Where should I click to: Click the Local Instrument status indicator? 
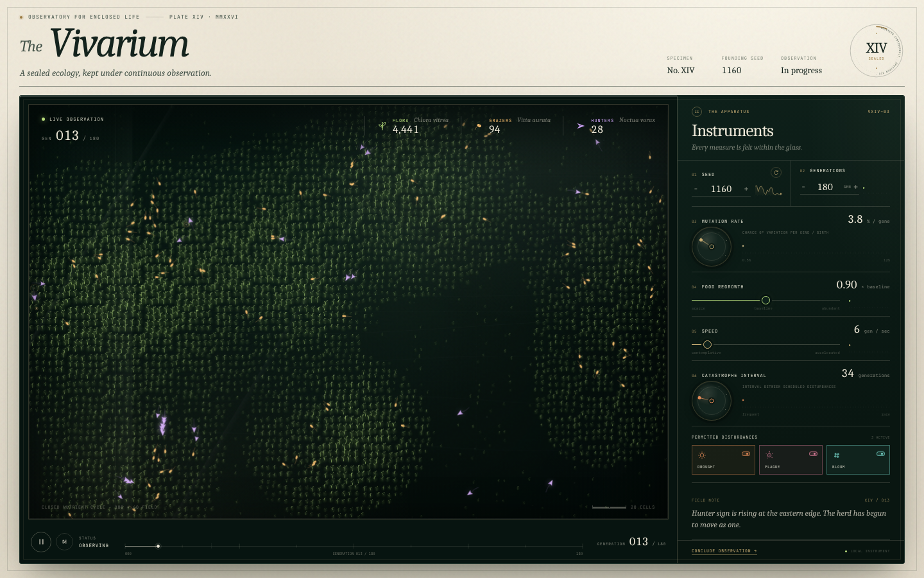click(868, 551)
